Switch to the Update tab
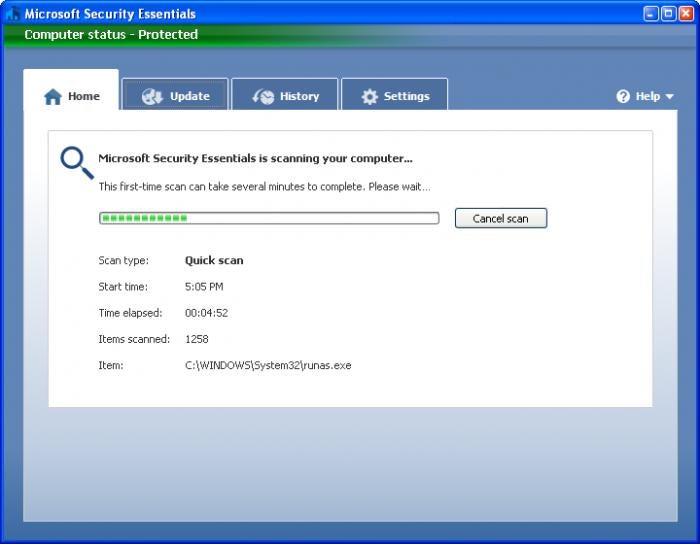Viewport: 700px width, 544px height. pos(175,94)
